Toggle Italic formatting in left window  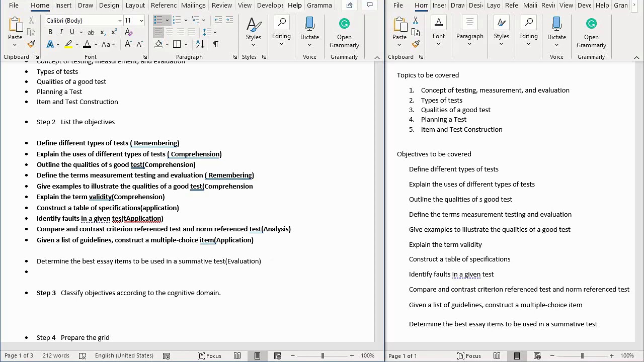(61, 32)
